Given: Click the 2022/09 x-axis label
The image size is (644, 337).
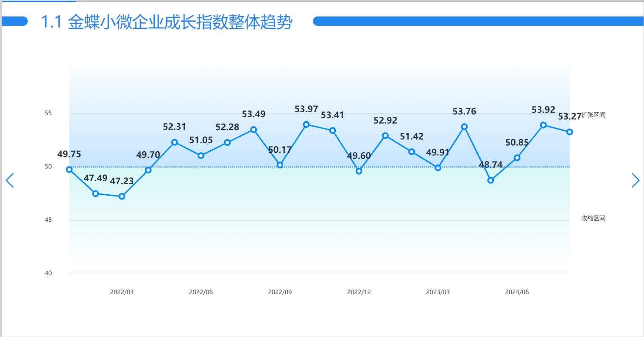Looking at the screenshot, I should (280, 292).
